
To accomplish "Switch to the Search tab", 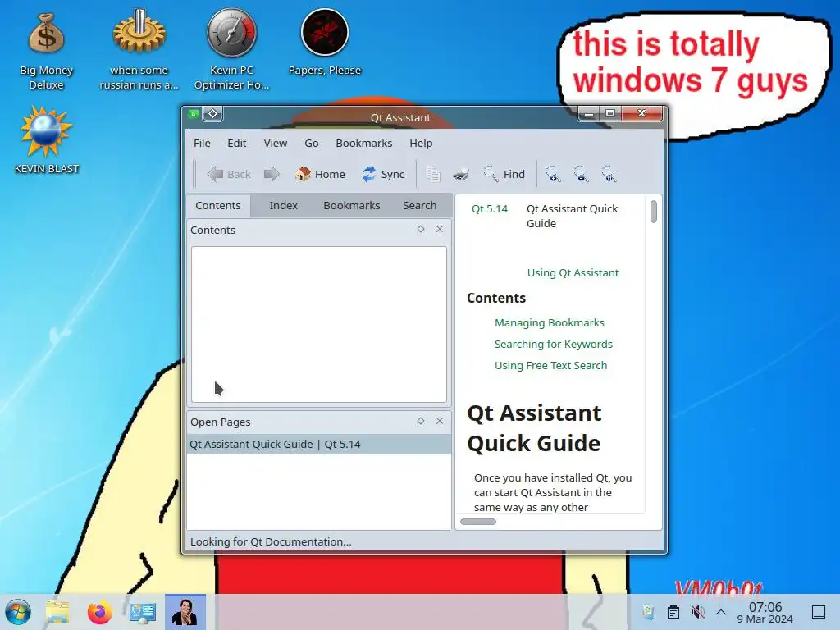I will tap(419, 206).
